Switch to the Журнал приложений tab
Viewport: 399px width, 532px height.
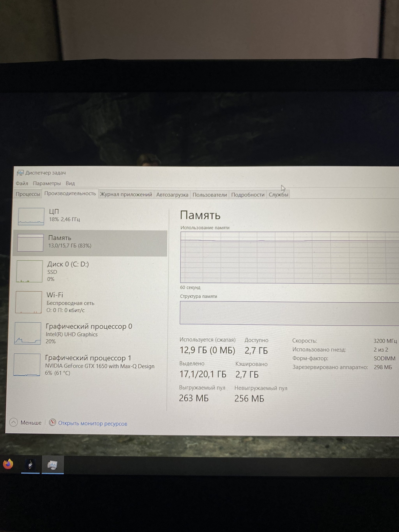tap(126, 194)
